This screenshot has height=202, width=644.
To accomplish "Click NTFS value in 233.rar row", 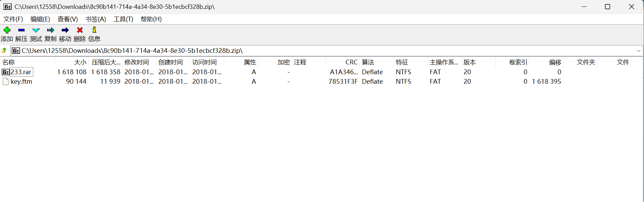I will click(x=403, y=72).
